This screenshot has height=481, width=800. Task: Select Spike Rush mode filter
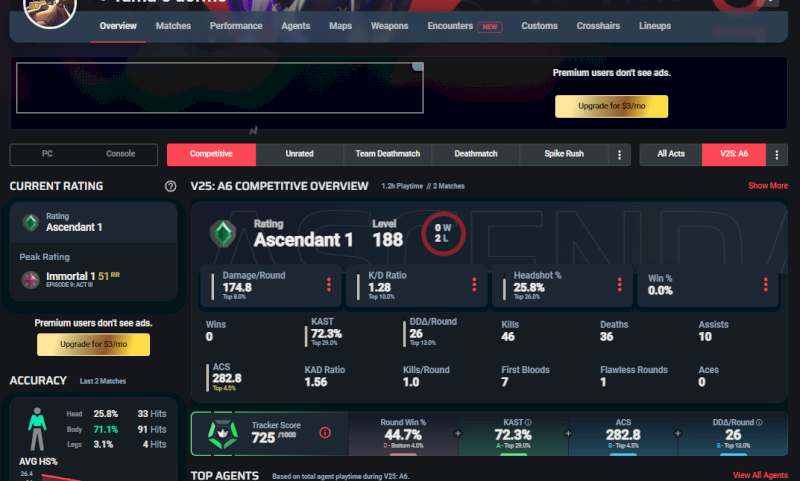[x=564, y=154]
